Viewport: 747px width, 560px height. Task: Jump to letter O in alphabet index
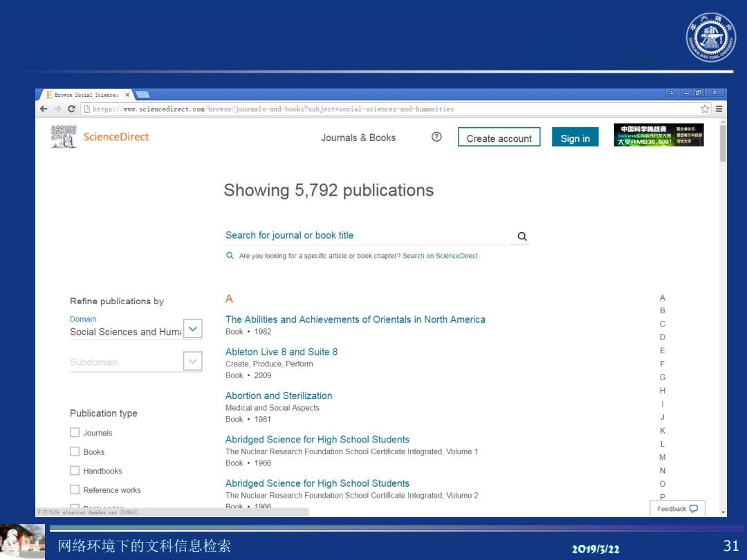pos(662,484)
